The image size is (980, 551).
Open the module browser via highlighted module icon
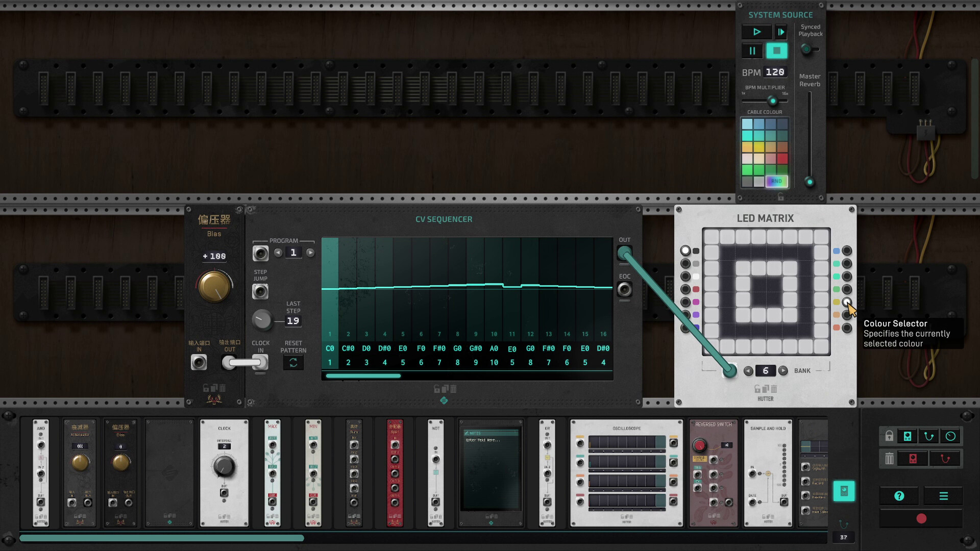pos(844,490)
